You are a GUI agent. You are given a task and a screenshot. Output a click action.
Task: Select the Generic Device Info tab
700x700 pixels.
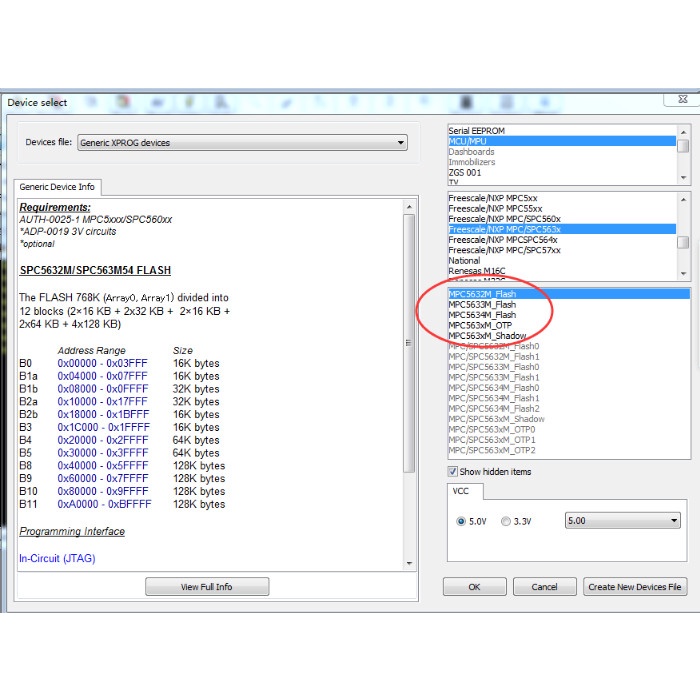click(x=58, y=187)
